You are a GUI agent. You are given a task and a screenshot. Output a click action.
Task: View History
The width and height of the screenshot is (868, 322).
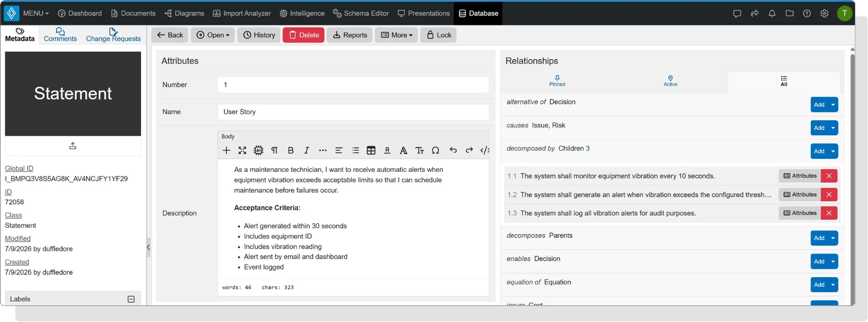(x=259, y=35)
